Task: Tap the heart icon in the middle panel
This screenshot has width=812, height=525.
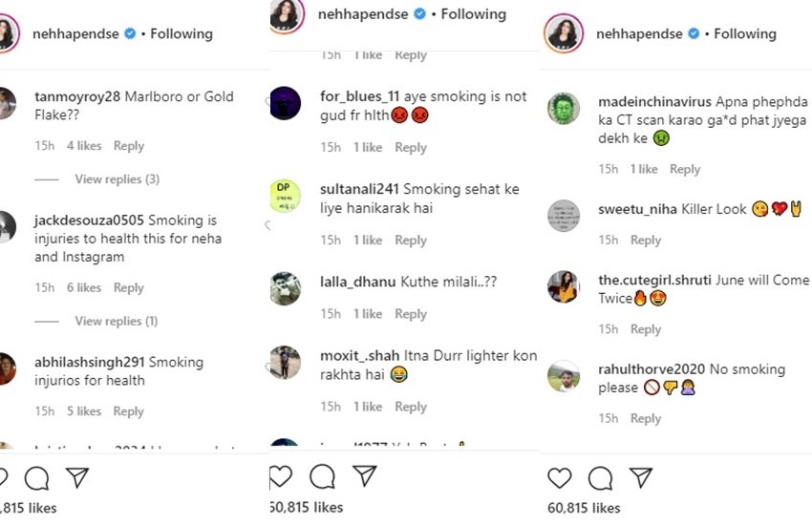Action: (280, 476)
